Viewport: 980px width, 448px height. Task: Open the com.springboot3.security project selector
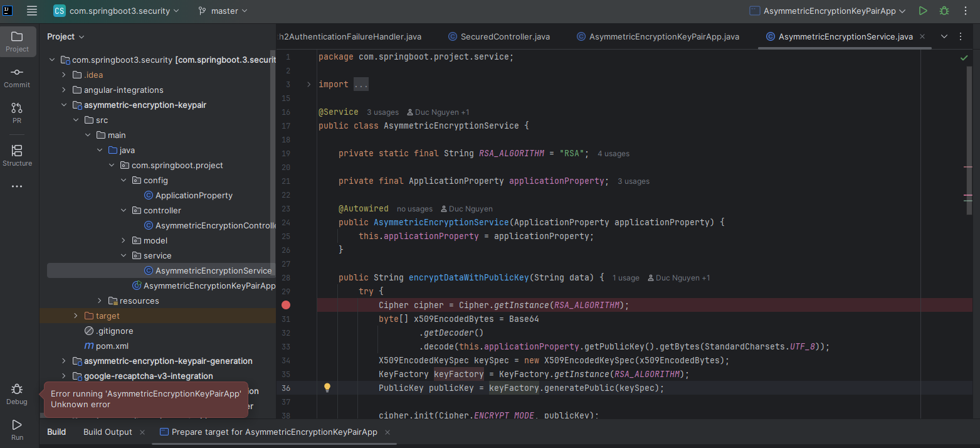click(x=116, y=11)
